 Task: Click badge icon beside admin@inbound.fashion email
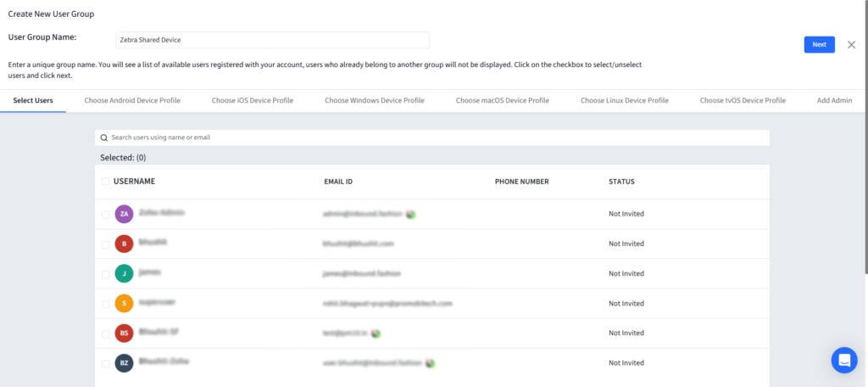[411, 214]
